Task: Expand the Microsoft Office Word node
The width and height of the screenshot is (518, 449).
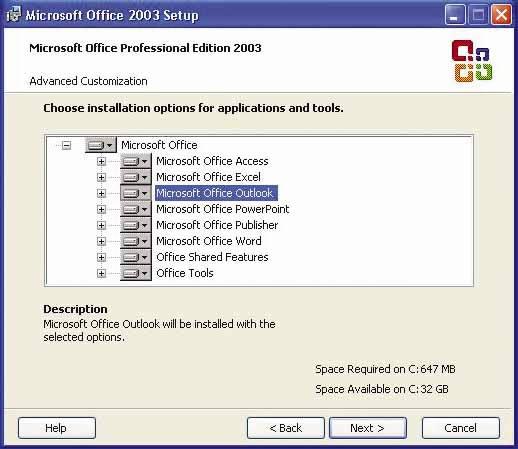Action: coord(101,241)
